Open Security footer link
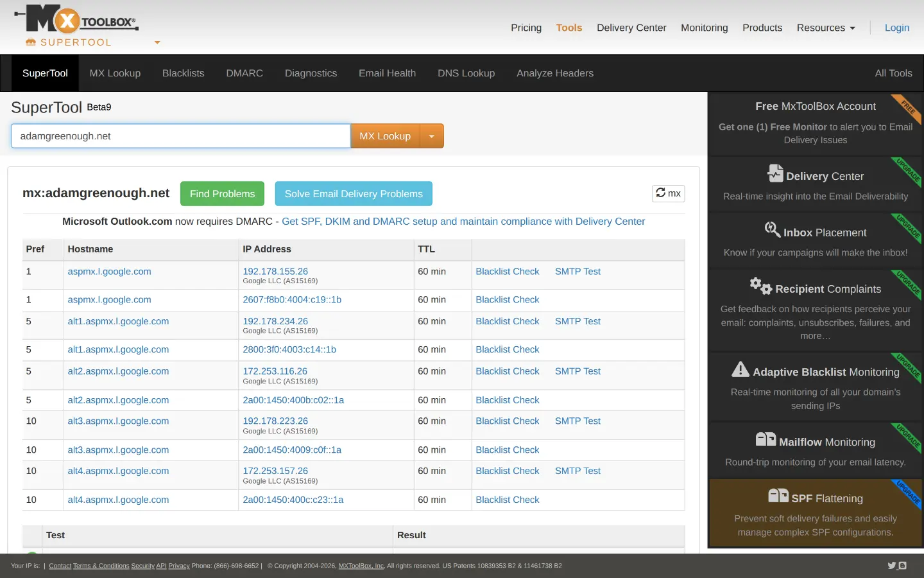The image size is (924, 578). (143, 566)
